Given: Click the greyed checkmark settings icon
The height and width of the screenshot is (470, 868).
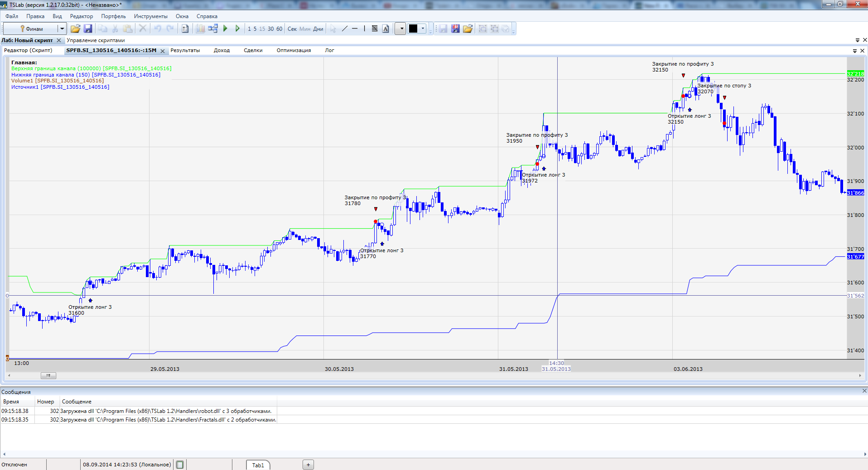Looking at the screenshot, I should (506, 29).
